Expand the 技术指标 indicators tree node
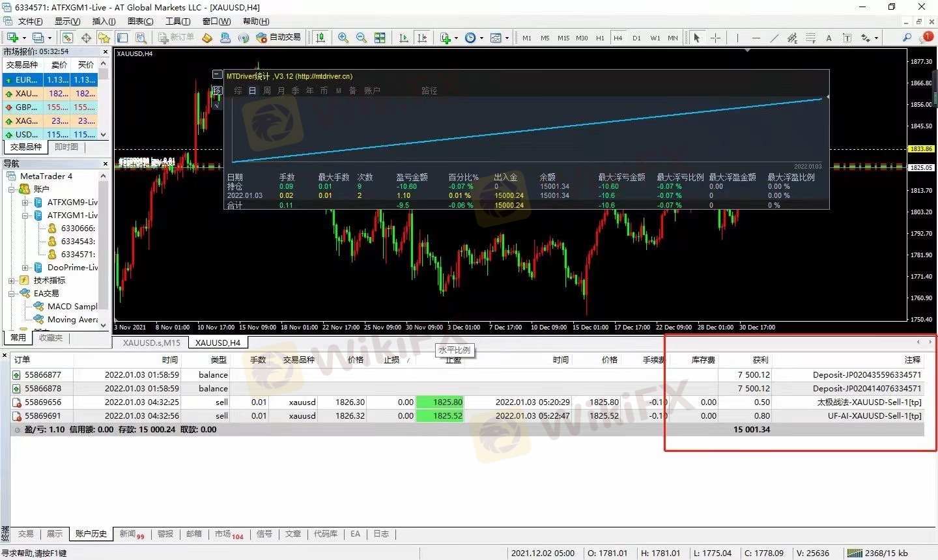 [12, 281]
